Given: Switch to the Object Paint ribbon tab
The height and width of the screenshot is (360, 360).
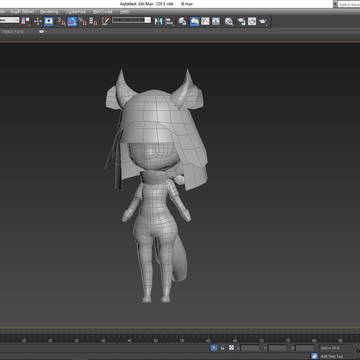Looking at the screenshot, I should coord(12,32).
